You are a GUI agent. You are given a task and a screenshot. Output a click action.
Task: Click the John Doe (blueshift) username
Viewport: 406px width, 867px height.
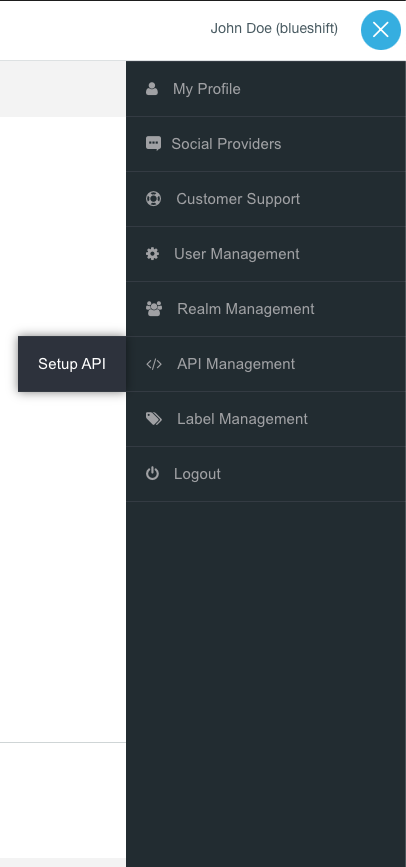274,28
